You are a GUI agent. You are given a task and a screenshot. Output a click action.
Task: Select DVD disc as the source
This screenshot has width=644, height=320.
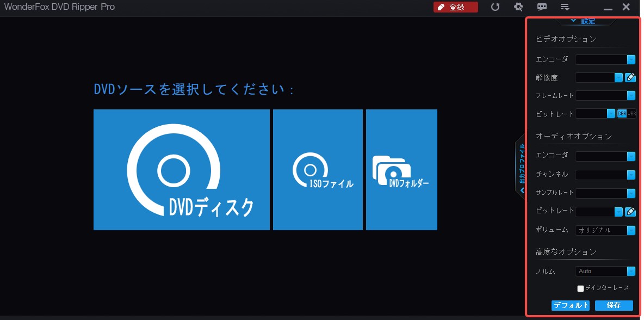click(x=181, y=169)
